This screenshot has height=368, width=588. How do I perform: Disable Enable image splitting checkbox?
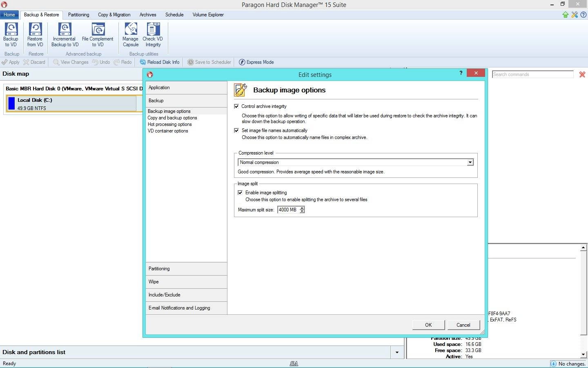[x=240, y=193]
